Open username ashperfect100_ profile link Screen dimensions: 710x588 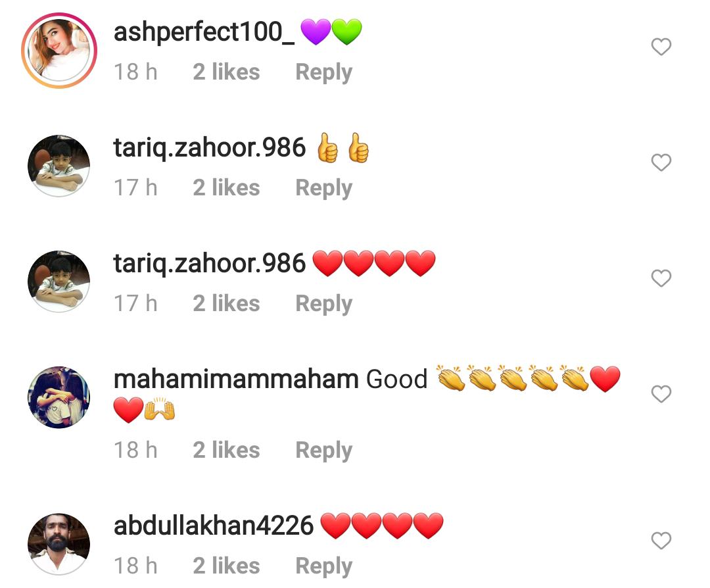pos(204,33)
